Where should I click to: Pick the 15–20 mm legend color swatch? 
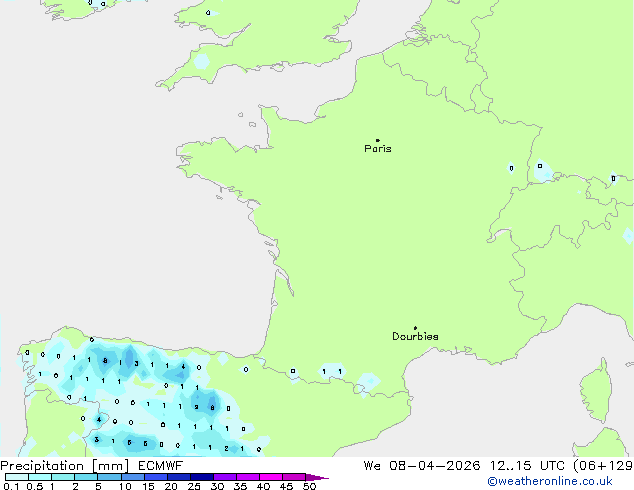156,477
